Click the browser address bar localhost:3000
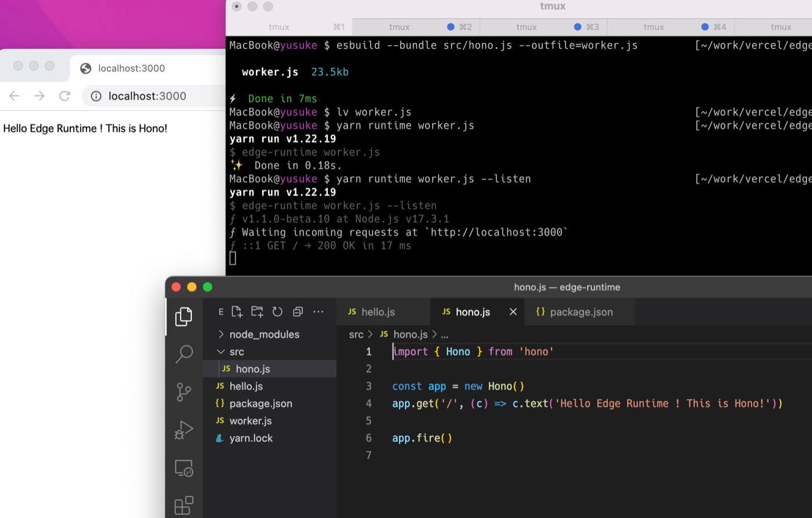The width and height of the screenshot is (812, 518). click(147, 96)
